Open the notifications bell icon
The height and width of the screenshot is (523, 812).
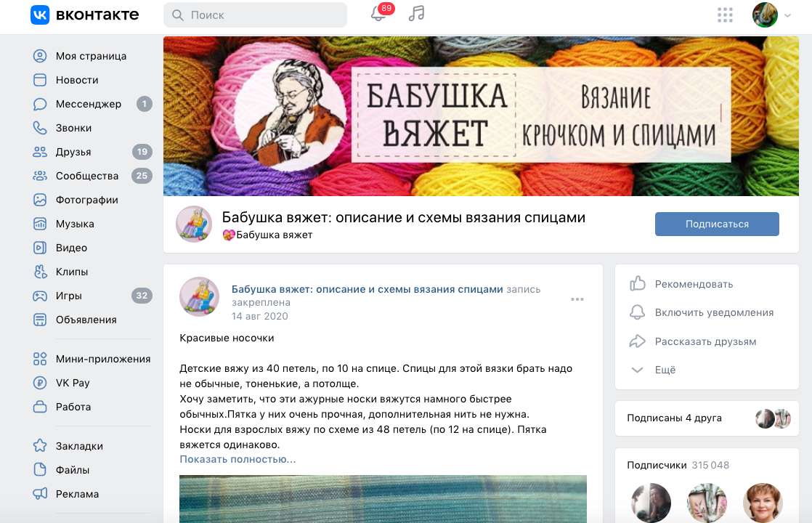(x=378, y=14)
